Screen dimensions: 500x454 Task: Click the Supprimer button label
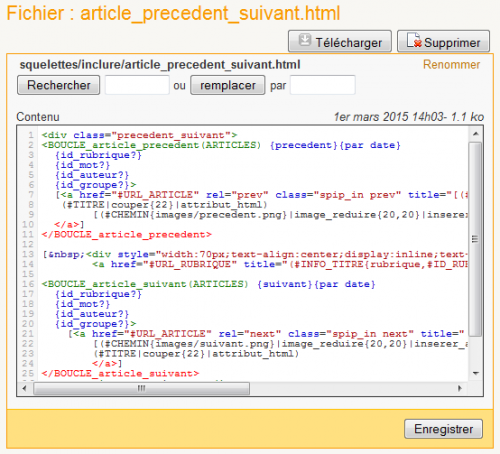(452, 43)
